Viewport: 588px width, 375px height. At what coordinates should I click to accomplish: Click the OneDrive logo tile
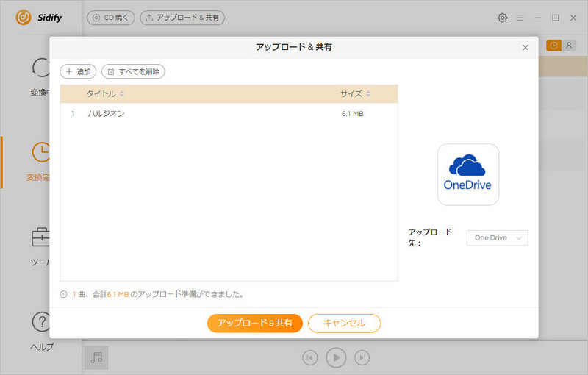click(468, 174)
